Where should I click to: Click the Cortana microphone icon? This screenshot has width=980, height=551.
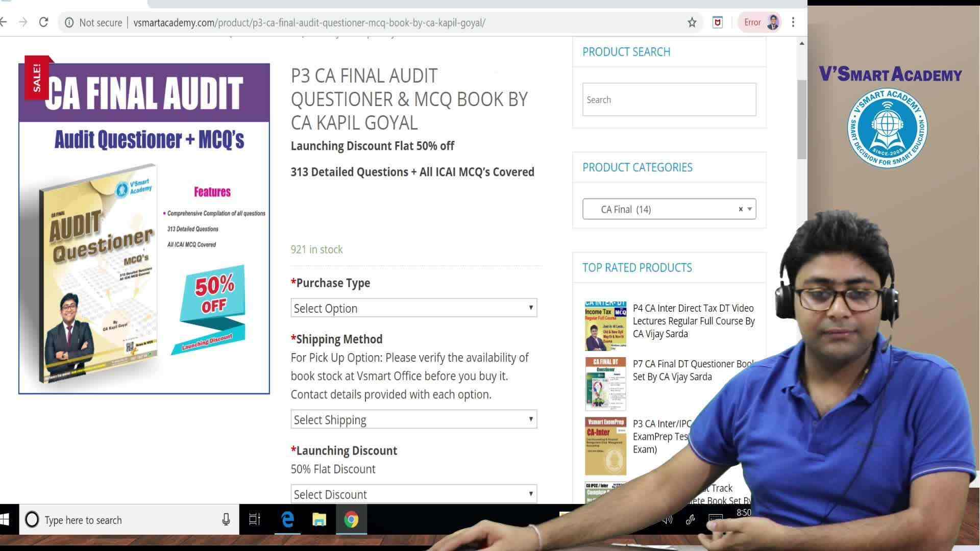[226, 519]
